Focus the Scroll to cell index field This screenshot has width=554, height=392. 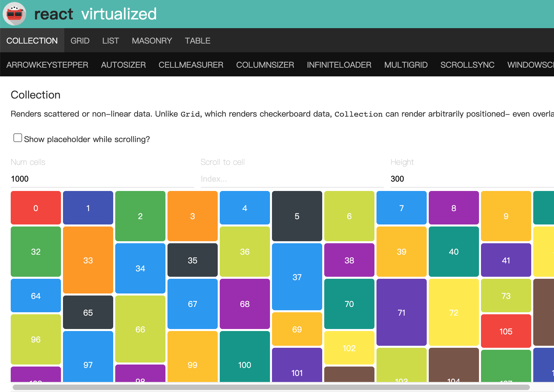(x=292, y=179)
